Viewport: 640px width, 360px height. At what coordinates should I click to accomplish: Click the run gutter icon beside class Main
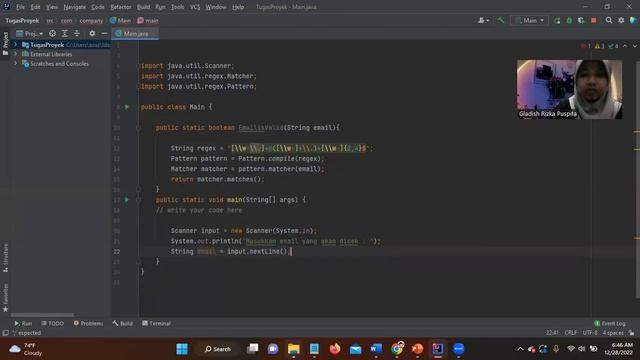(127, 107)
